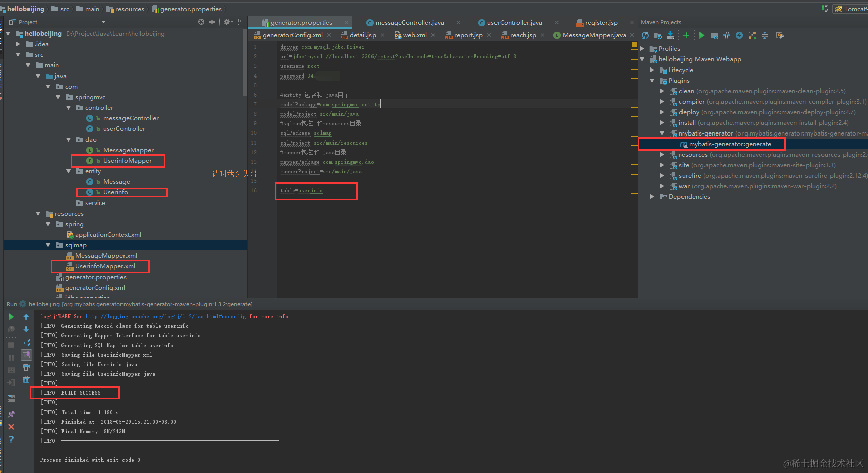Switch to generatorConfig.xml tab

coord(292,35)
